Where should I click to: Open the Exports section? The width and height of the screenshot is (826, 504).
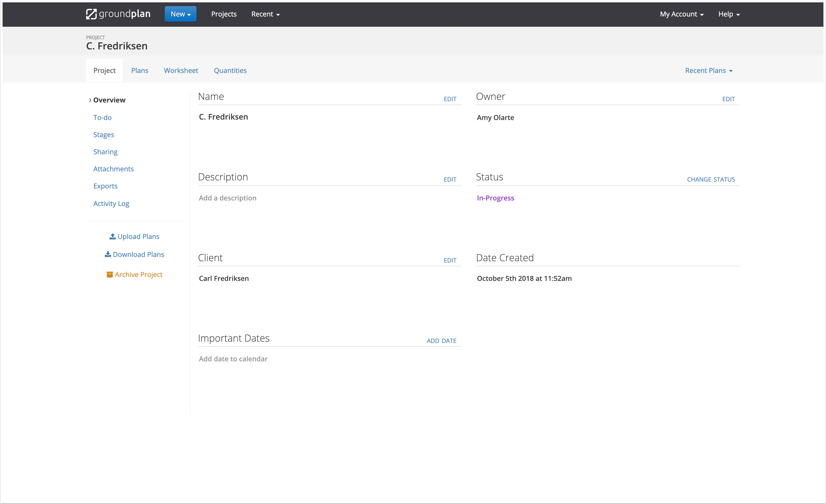click(x=105, y=186)
